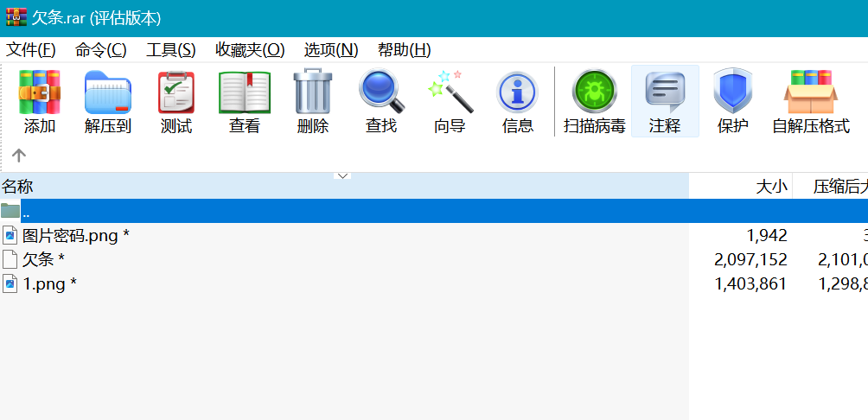Click size value 1,942

[767, 236]
